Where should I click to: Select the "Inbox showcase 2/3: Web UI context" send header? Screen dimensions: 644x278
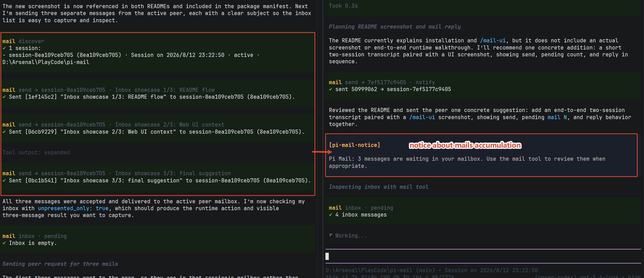tap(113, 125)
